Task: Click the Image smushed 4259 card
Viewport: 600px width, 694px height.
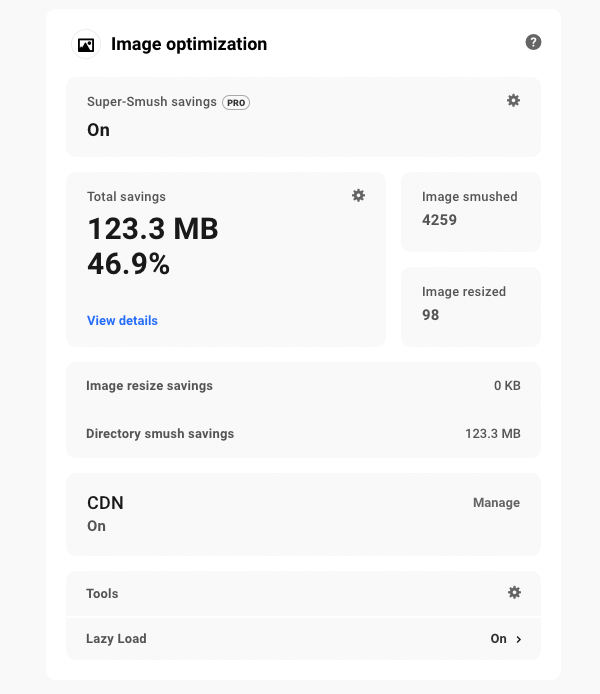Action: pyautogui.click(x=470, y=209)
